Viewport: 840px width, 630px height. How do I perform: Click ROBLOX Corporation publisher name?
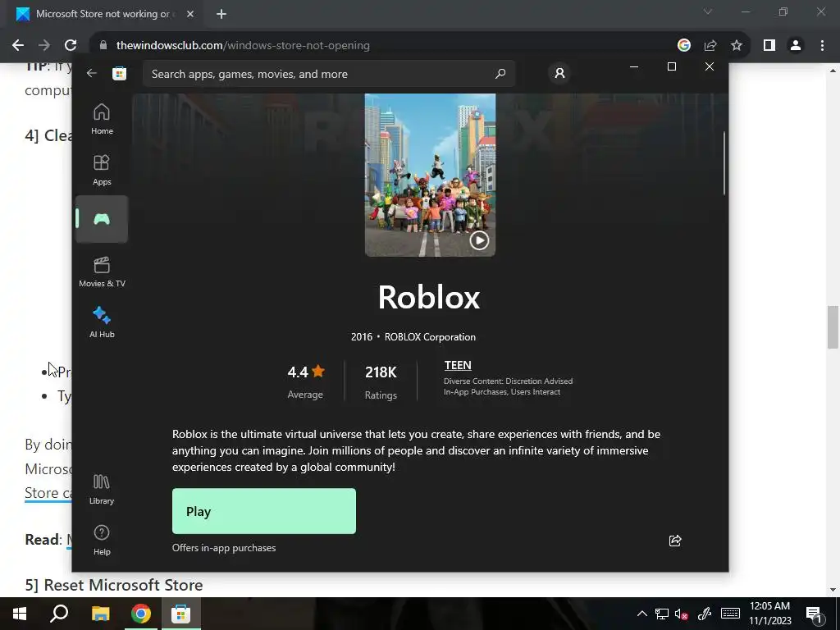(x=430, y=337)
